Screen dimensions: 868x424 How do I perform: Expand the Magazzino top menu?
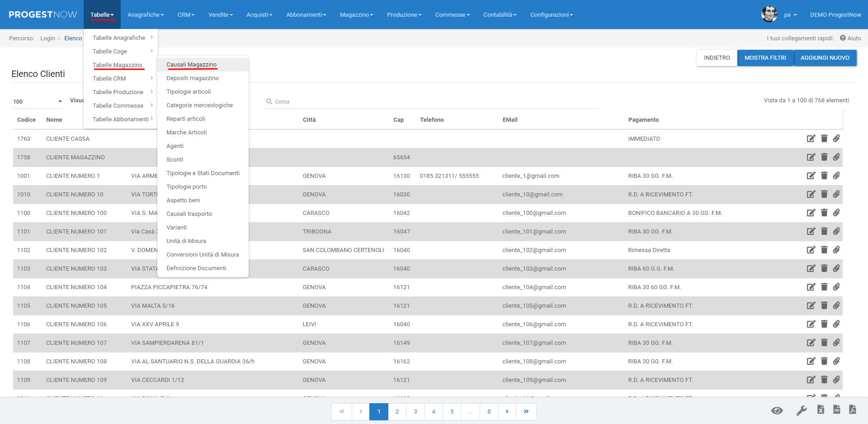click(x=356, y=15)
